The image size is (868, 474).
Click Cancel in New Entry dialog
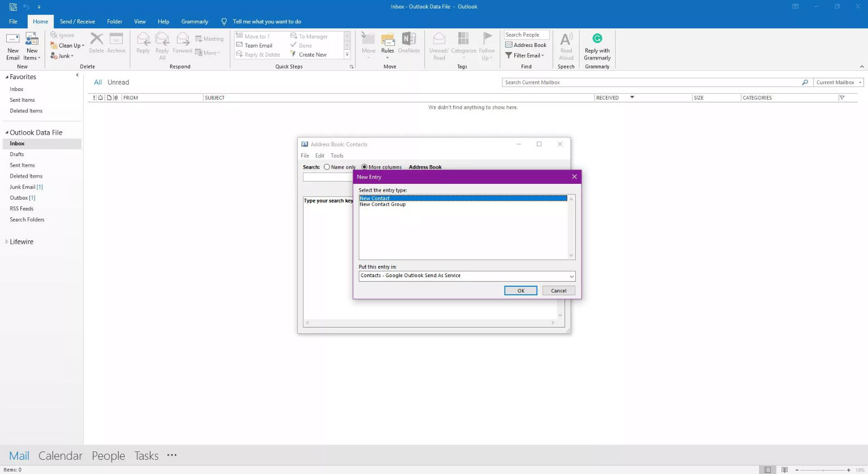coord(558,291)
